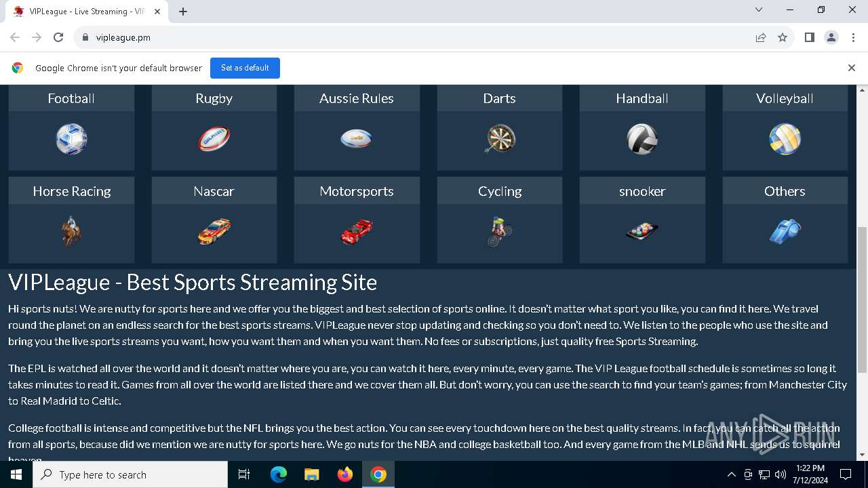868x488 pixels.
Task: Click the Cycling category heading
Action: pyautogui.click(x=500, y=191)
